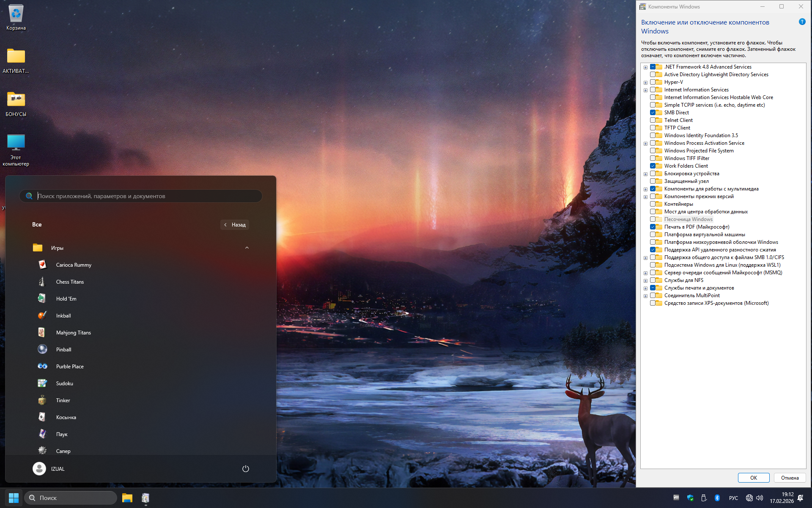Image resolution: width=812 pixels, height=508 pixels.
Task: Click the help question mark icon
Action: tap(802, 22)
